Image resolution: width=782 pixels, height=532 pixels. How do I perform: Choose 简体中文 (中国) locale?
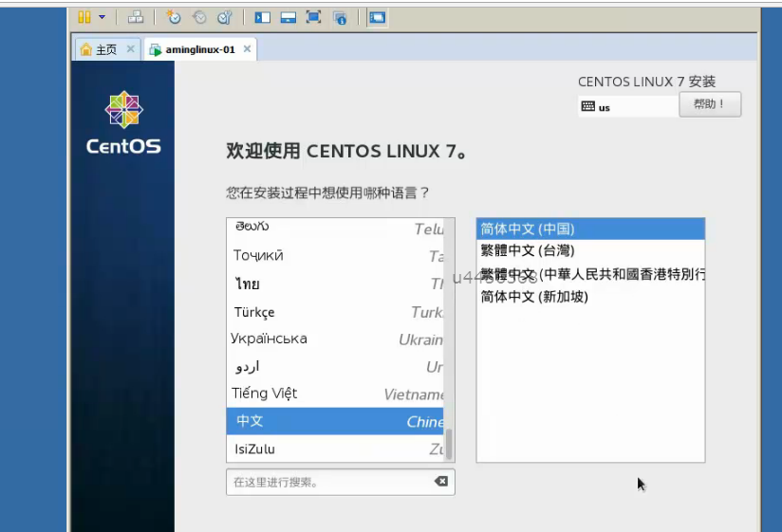coord(590,229)
